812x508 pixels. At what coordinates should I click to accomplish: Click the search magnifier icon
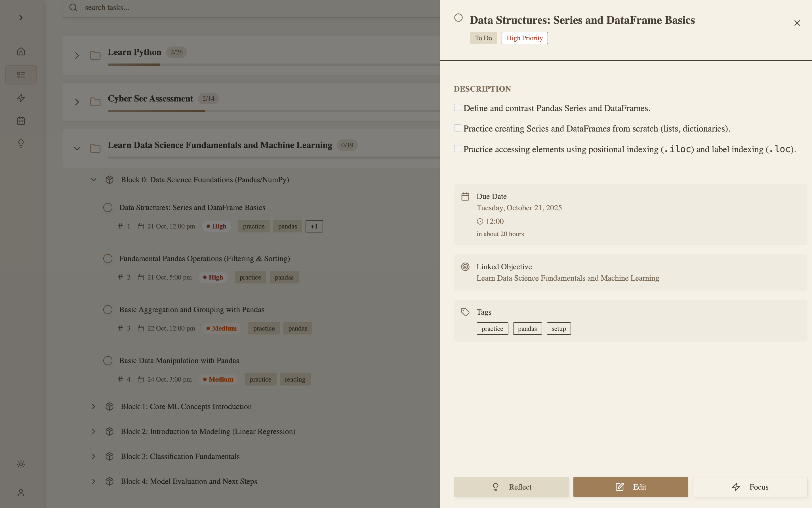point(73,7)
